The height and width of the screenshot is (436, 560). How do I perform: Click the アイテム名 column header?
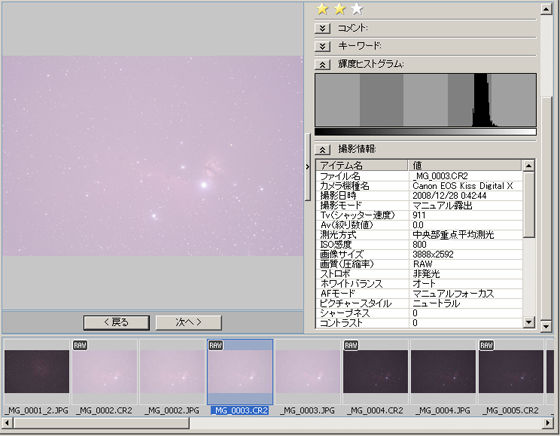pos(362,165)
